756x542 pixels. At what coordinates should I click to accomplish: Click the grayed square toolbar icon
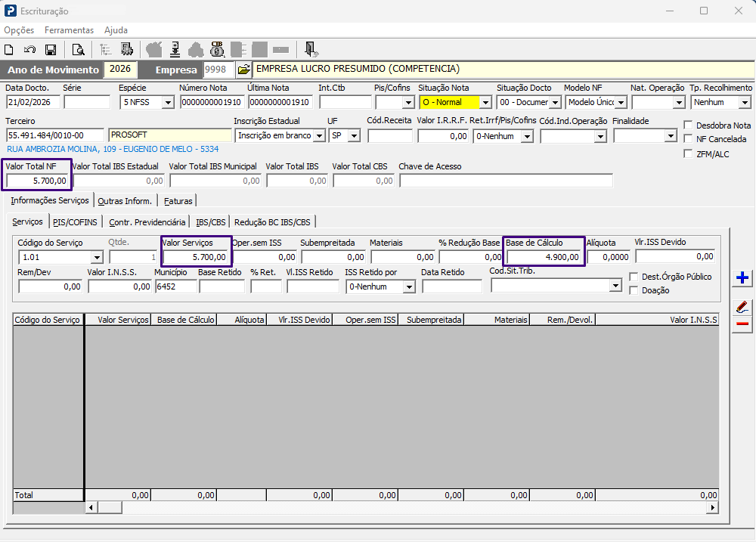click(259, 50)
